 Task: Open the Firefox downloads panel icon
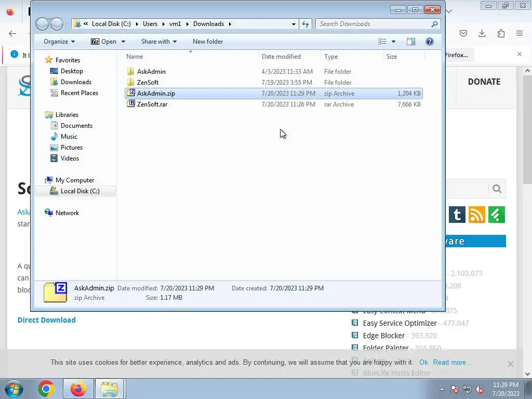pos(482,33)
